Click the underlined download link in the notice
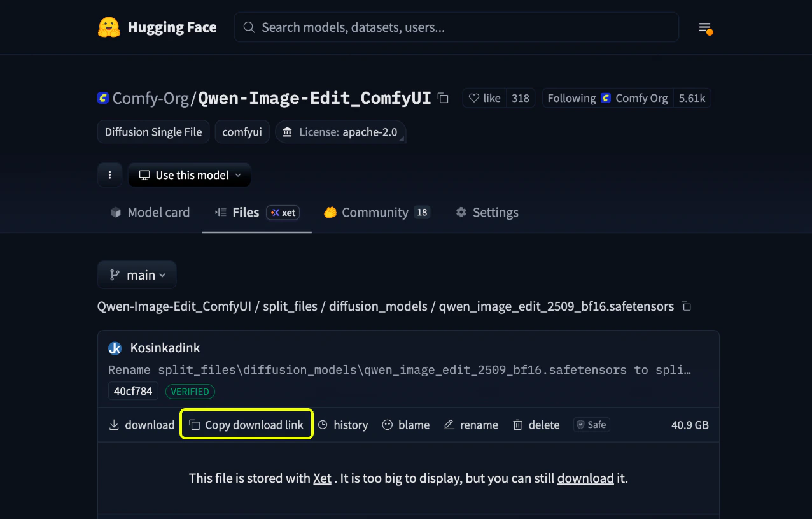812x519 pixels. [585, 478]
